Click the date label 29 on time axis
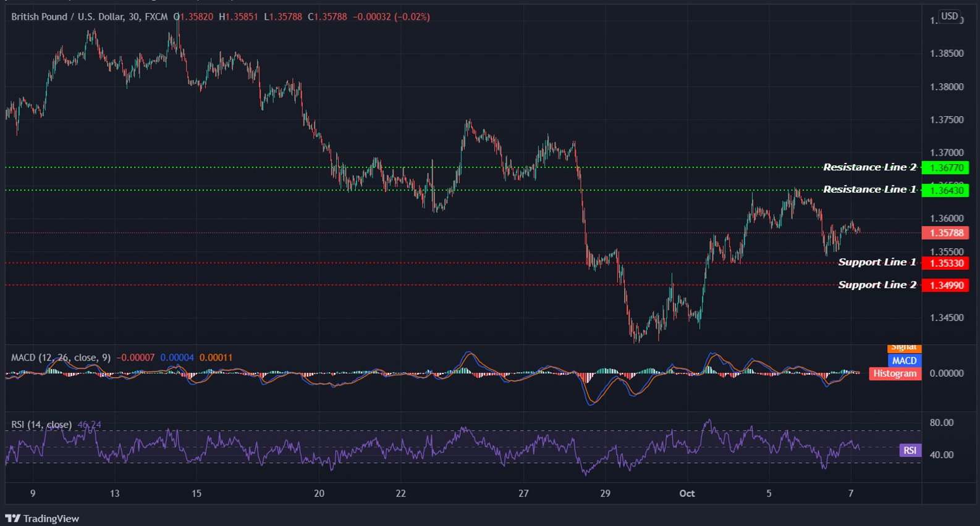This screenshot has height=526, width=980. (606, 493)
